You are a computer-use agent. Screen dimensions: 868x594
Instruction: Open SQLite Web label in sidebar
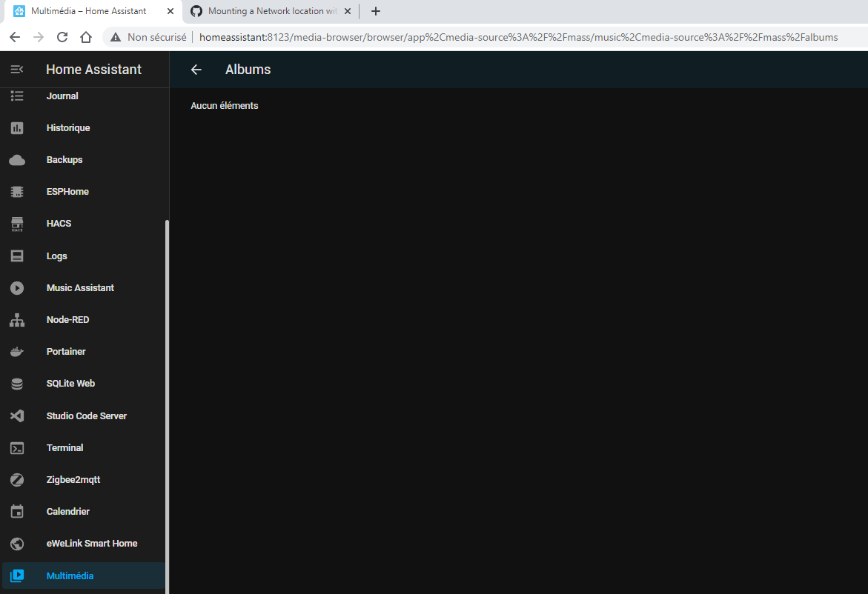[x=70, y=384]
